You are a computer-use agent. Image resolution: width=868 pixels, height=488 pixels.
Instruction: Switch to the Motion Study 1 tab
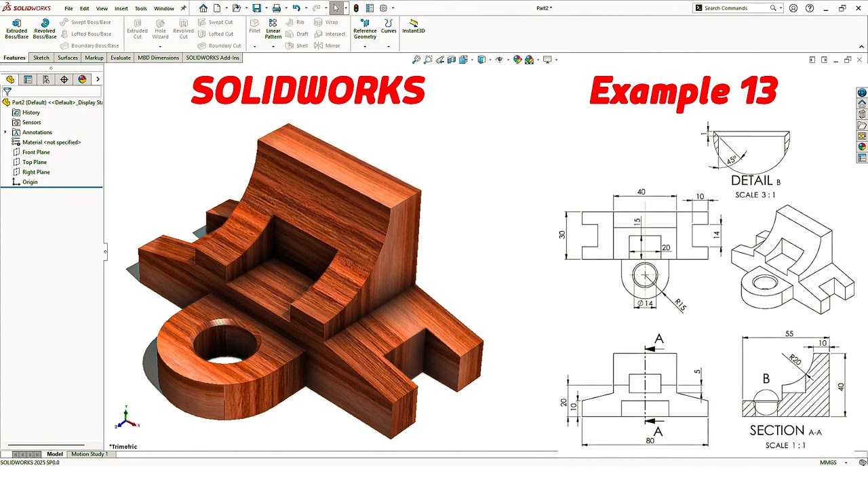pyautogui.click(x=89, y=454)
